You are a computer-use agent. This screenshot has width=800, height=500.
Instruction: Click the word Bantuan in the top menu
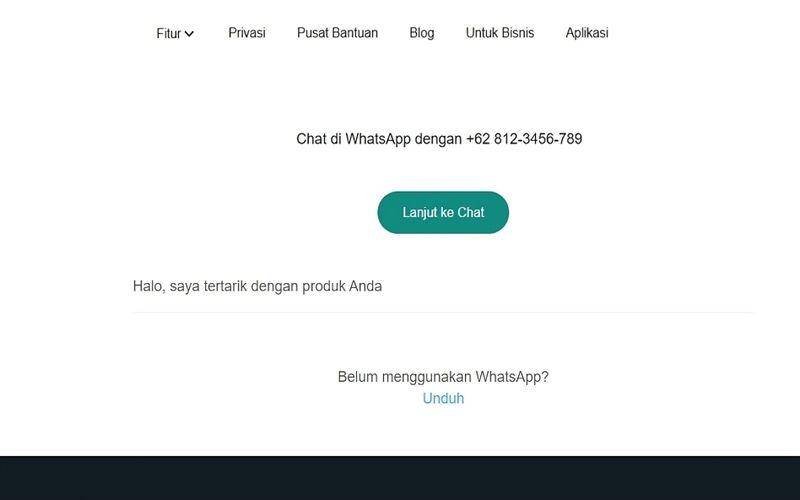click(358, 33)
